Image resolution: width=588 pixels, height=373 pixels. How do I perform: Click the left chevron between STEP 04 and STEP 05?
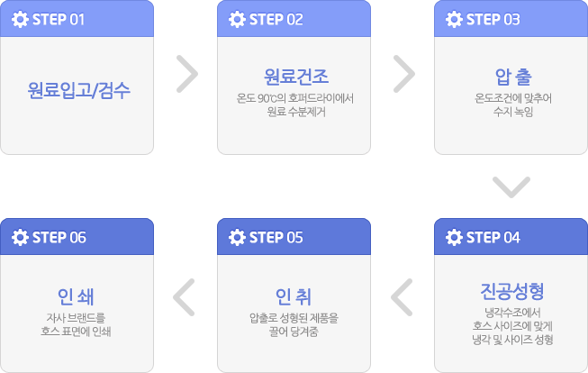402,297
